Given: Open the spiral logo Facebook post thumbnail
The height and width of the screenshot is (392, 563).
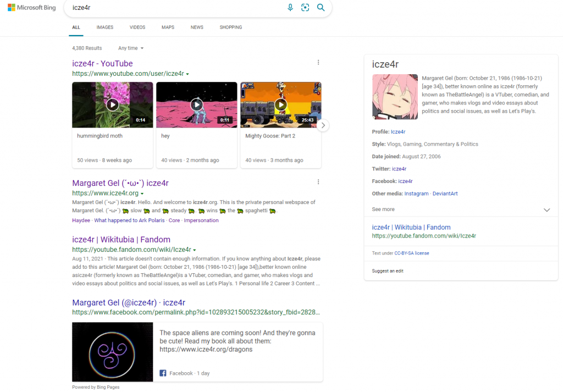Looking at the screenshot, I should point(112,352).
